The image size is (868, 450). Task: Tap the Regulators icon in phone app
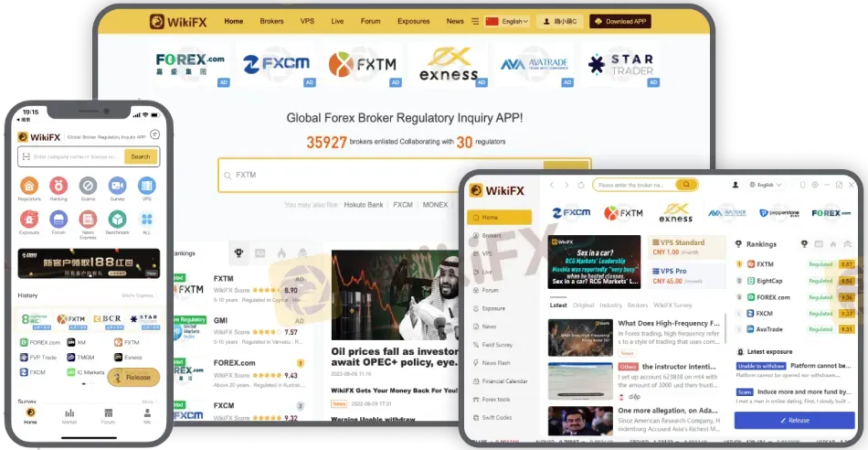point(28,186)
